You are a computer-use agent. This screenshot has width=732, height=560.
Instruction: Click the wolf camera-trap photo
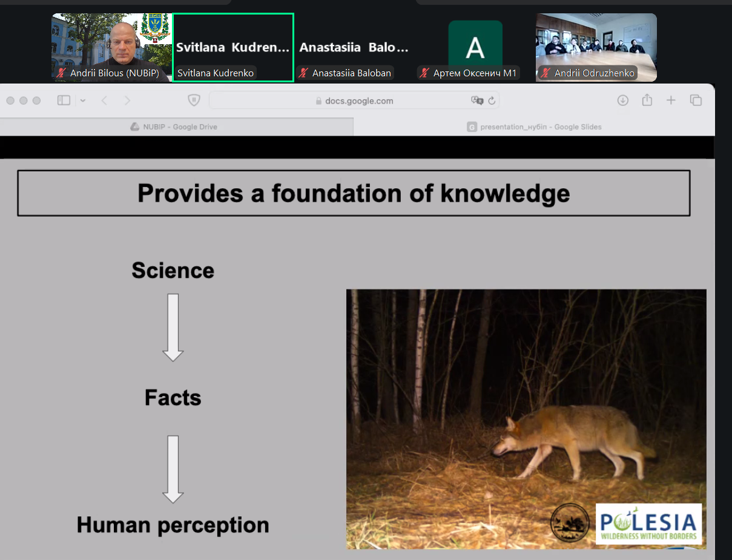coord(526,419)
